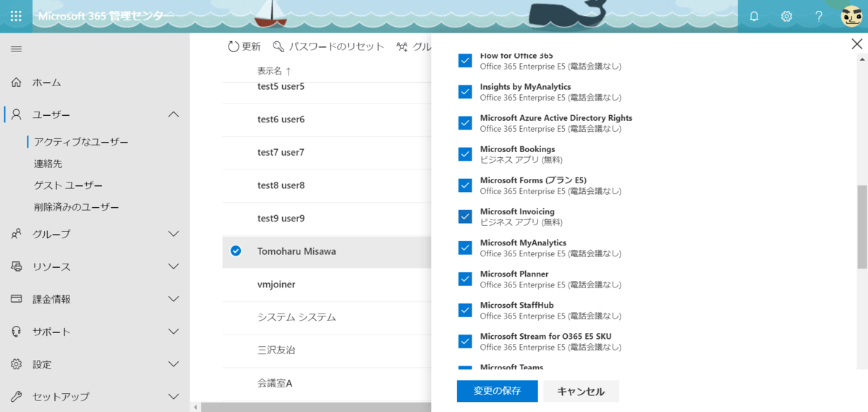Click the キャンセル button
Viewport: 868px width, 412px height.
coord(581,391)
